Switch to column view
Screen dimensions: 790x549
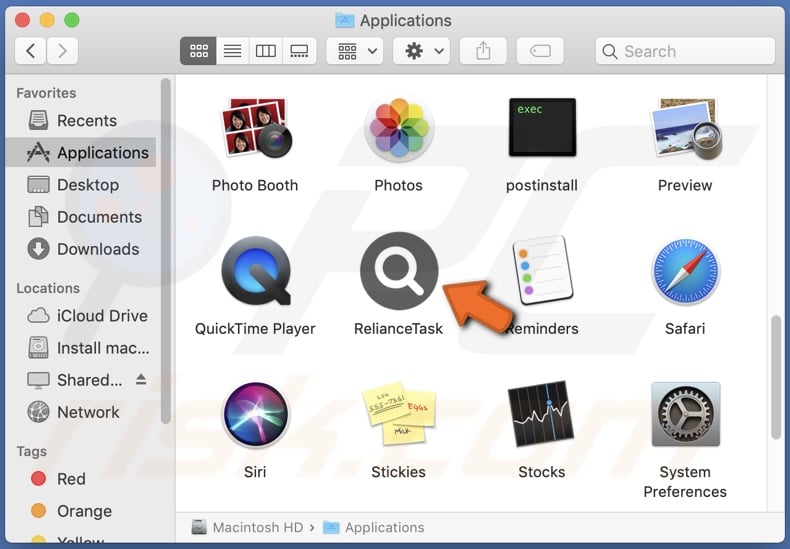pyautogui.click(x=266, y=51)
